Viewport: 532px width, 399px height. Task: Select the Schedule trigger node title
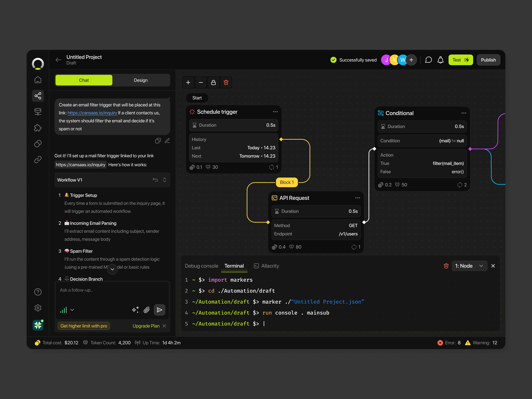point(217,112)
